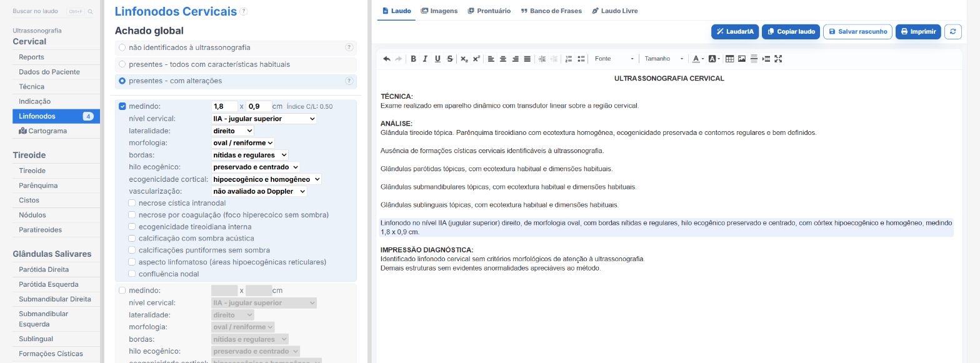The width and height of the screenshot is (980, 363).
Task: Click the LaudarIA button
Action: [x=735, y=31]
